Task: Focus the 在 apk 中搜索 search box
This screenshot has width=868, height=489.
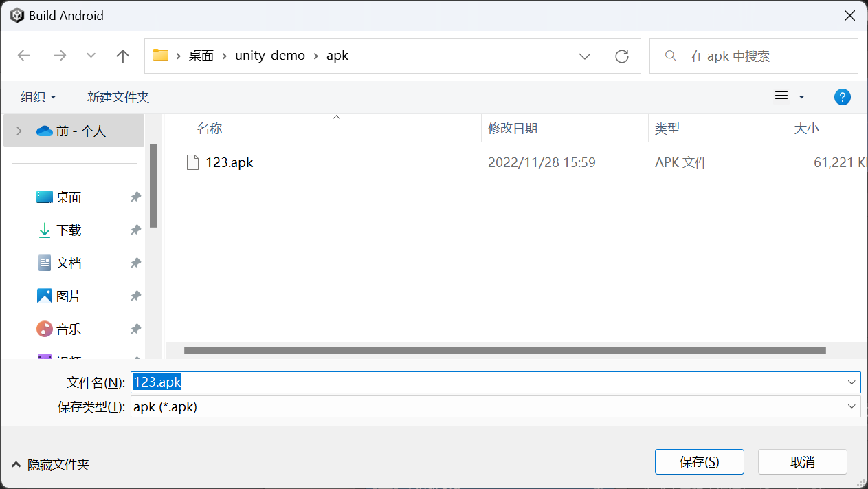Action: coord(754,56)
